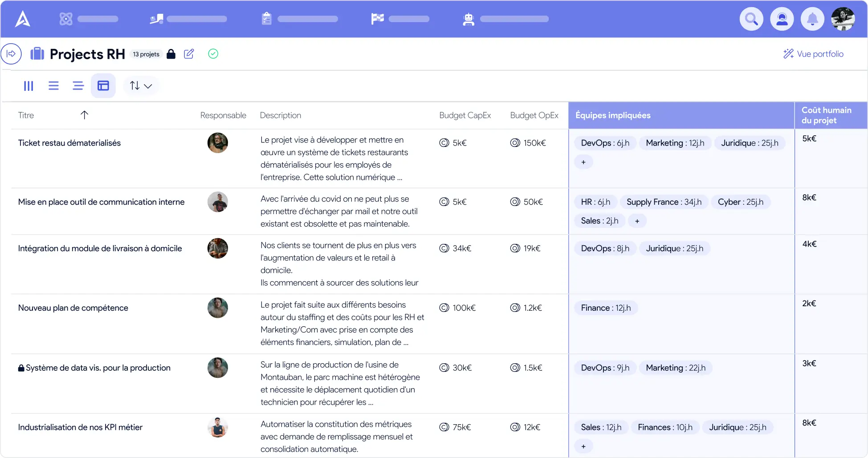Open Intégration du module de livraison project

click(x=100, y=248)
